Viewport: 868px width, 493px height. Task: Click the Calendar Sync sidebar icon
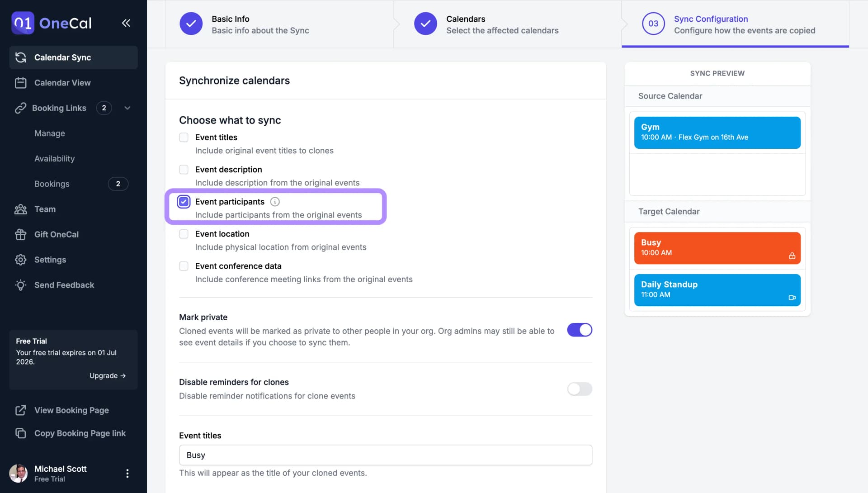pos(21,57)
